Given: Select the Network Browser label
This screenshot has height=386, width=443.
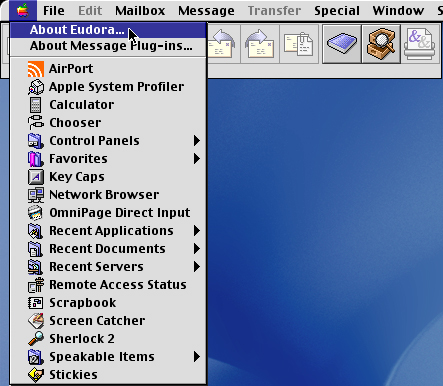Looking at the screenshot, I should pyautogui.click(x=104, y=195).
